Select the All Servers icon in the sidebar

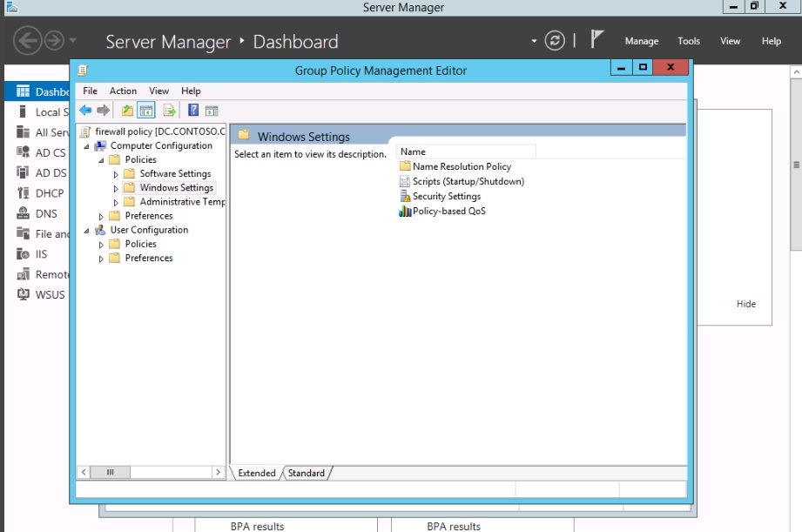tap(23, 132)
